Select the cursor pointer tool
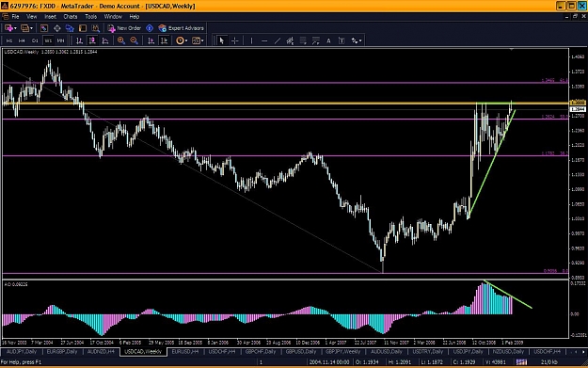 tap(222, 40)
